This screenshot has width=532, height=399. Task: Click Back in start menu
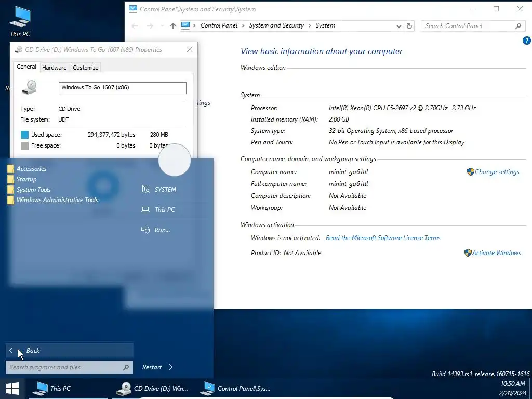(x=69, y=351)
